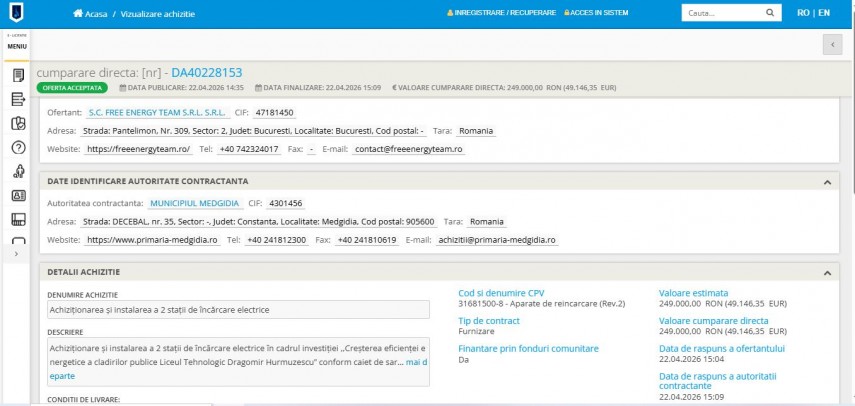Switch language to RO

click(803, 13)
